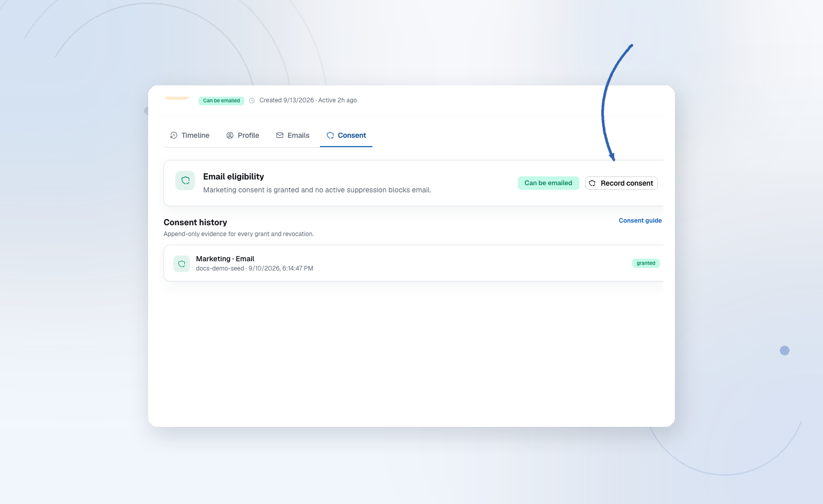
Task: Open the Emails tab
Action: [x=293, y=135]
